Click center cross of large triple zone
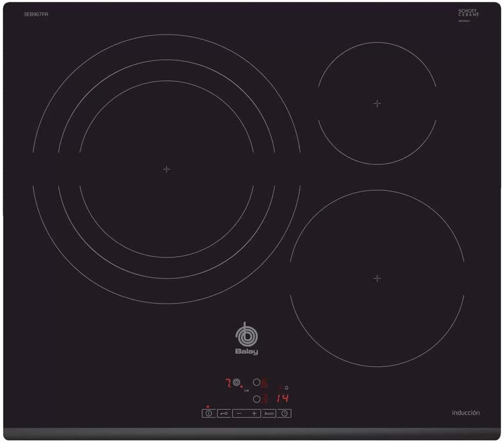This screenshot has width=504, height=443. tap(166, 169)
